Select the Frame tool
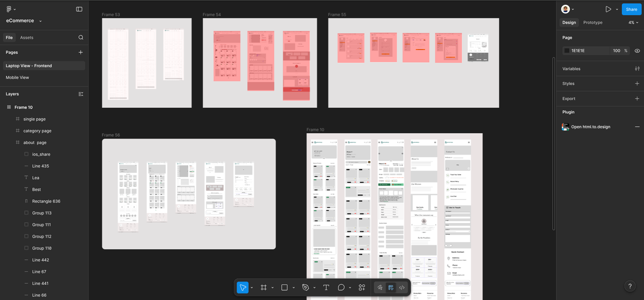644x300 pixels. point(264,288)
